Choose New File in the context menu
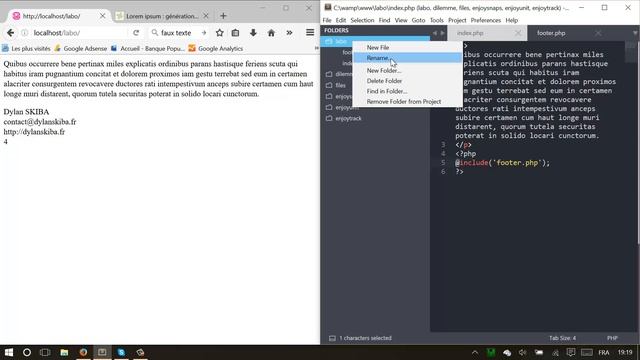 pos(407,47)
